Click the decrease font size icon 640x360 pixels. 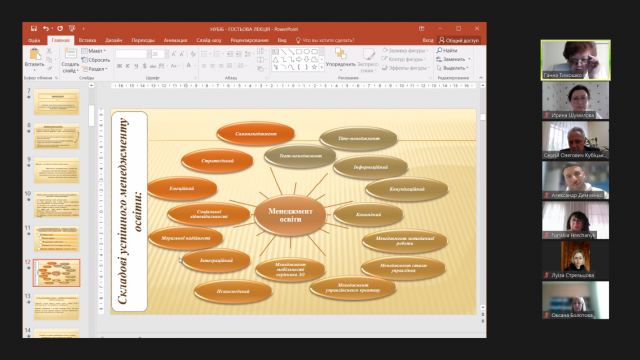(182, 54)
